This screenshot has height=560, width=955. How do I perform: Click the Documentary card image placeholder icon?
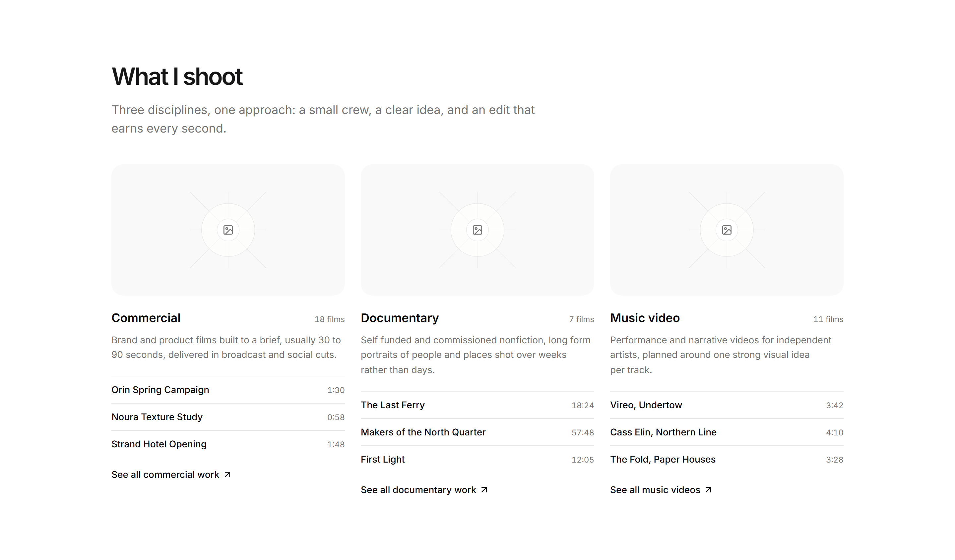pos(477,230)
